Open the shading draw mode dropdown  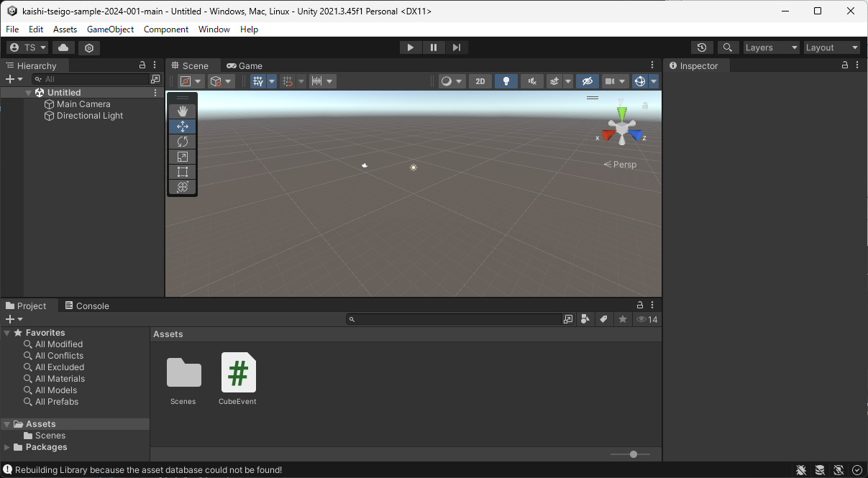pos(452,81)
